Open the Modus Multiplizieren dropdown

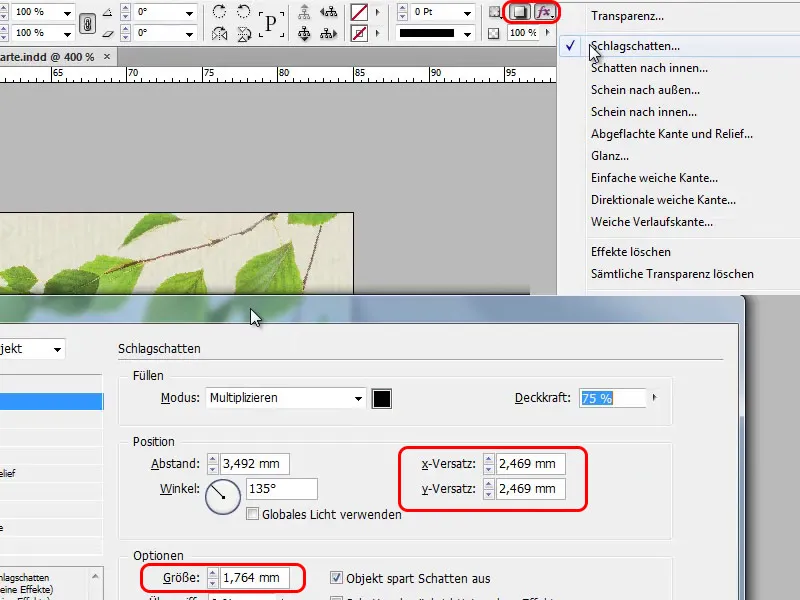point(286,398)
